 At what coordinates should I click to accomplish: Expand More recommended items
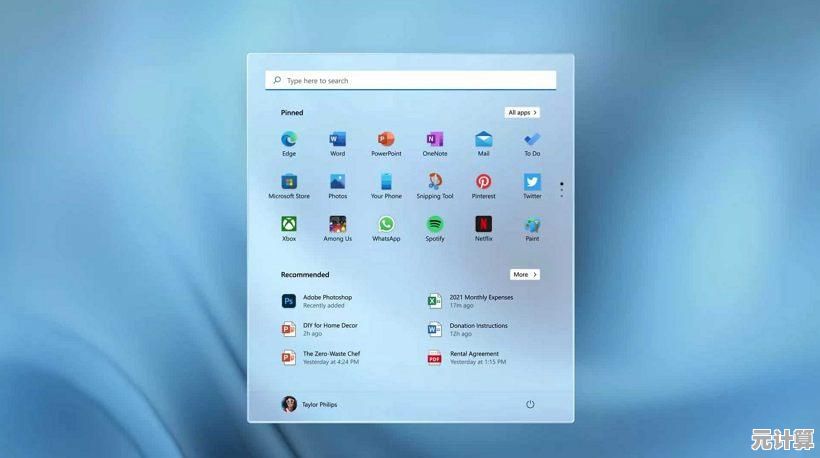(525, 274)
